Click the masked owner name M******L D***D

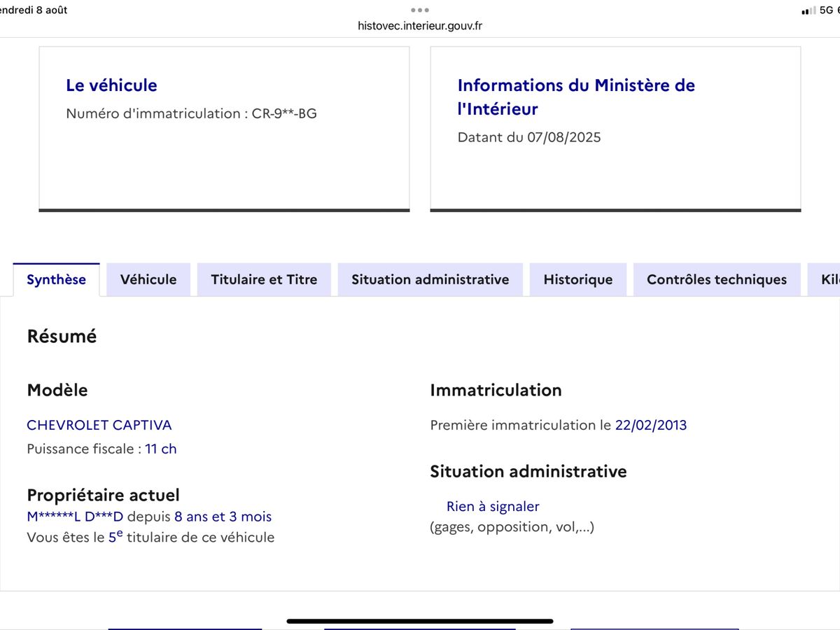(x=75, y=517)
